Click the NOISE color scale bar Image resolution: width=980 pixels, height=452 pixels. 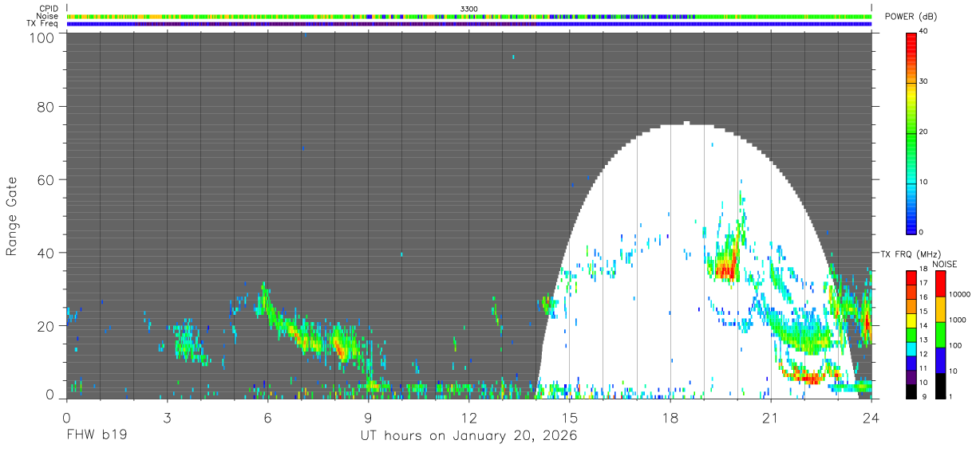click(941, 334)
